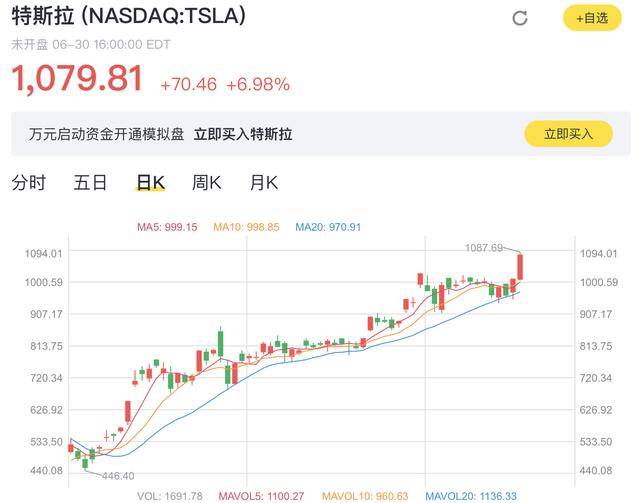The width and height of the screenshot is (640, 503).
Task: Click the MA20: 970.91 indicator label
Action: [328, 227]
